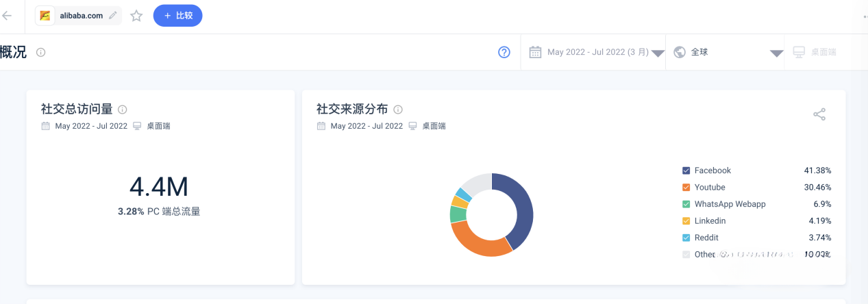Click the 3.28% PC 端总流量 text

tap(159, 212)
